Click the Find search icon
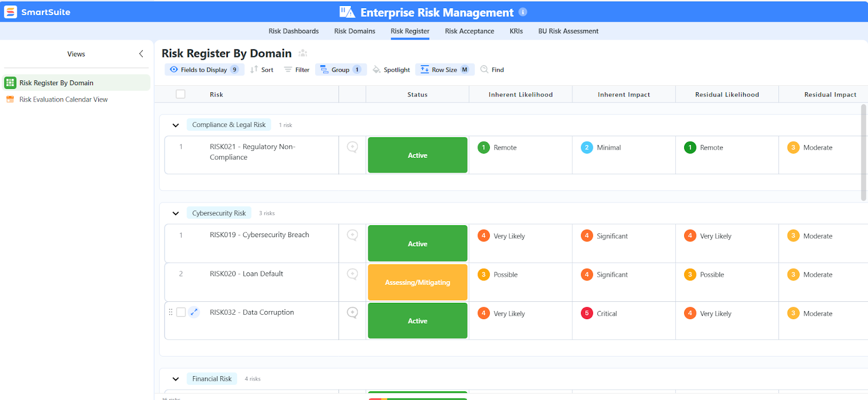The width and height of the screenshot is (868, 400). (484, 69)
